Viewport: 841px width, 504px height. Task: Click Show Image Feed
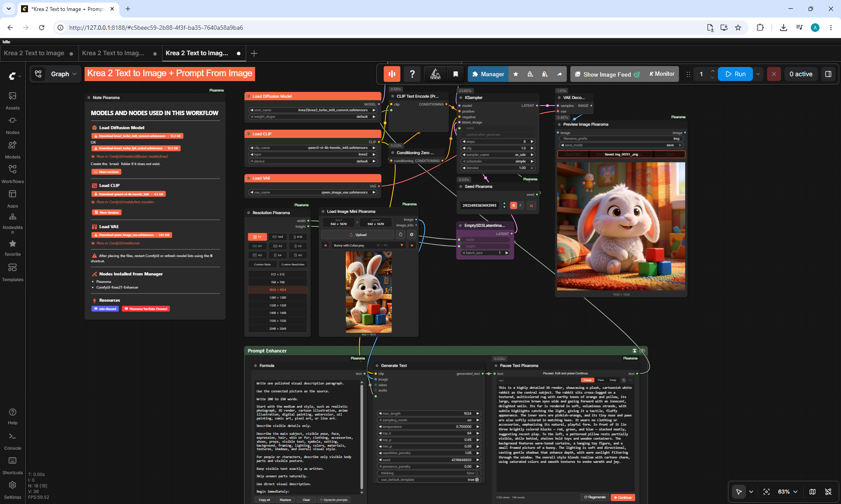607,74
